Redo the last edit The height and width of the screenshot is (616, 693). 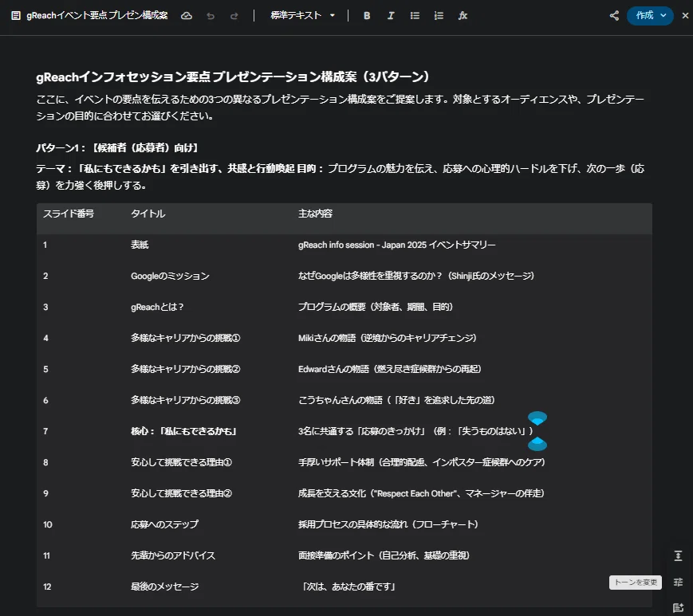(x=234, y=16)
